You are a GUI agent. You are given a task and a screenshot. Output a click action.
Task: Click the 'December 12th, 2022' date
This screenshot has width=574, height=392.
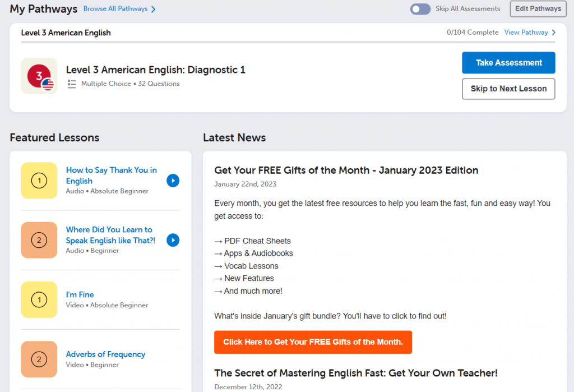point(248,387)
